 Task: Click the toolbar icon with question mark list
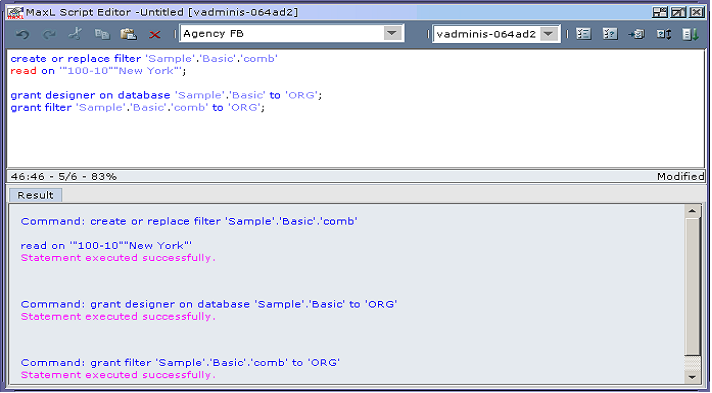pyautogui.click(x=610, y=34)
